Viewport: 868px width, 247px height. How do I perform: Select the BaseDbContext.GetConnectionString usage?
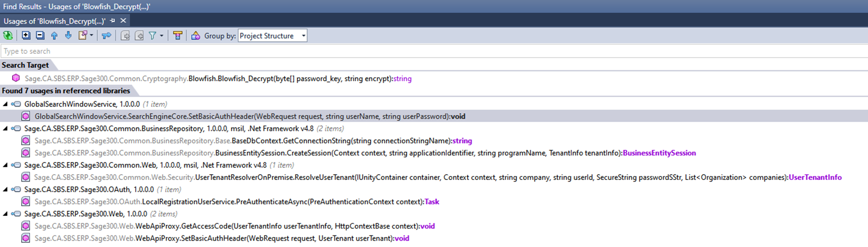tap(253, 141)
